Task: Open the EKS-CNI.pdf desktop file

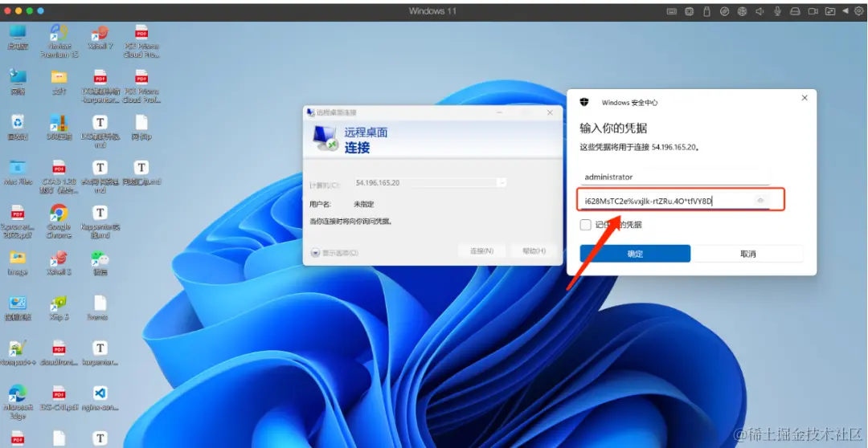Action: click(59, 398)
